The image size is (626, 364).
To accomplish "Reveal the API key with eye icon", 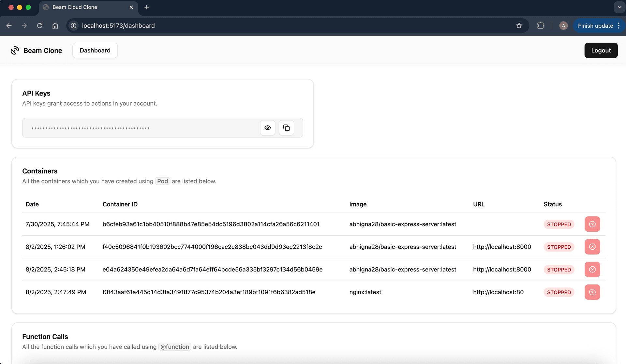I will (x=267, y=128).
